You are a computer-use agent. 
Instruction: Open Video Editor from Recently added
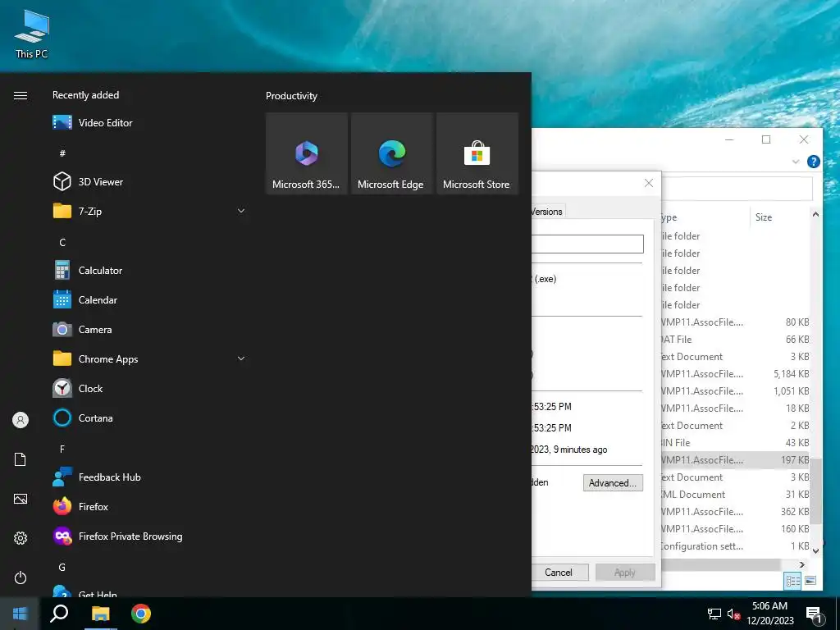(149, 123)
